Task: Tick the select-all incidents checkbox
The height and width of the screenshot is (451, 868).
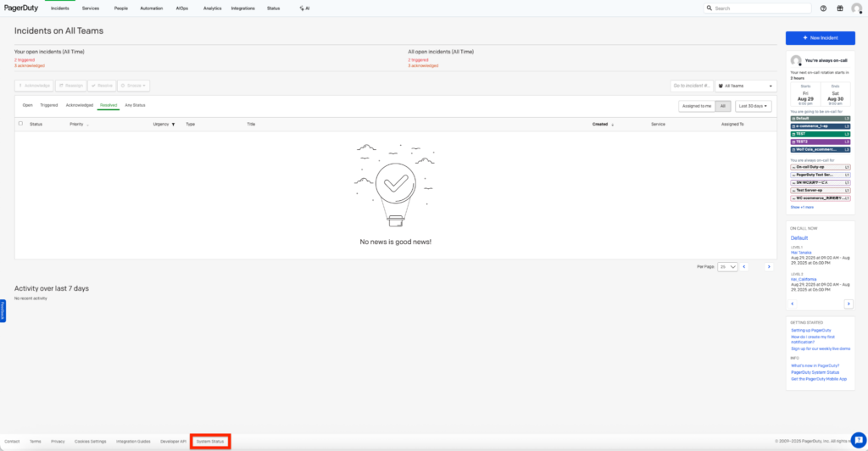Action: 21,124
